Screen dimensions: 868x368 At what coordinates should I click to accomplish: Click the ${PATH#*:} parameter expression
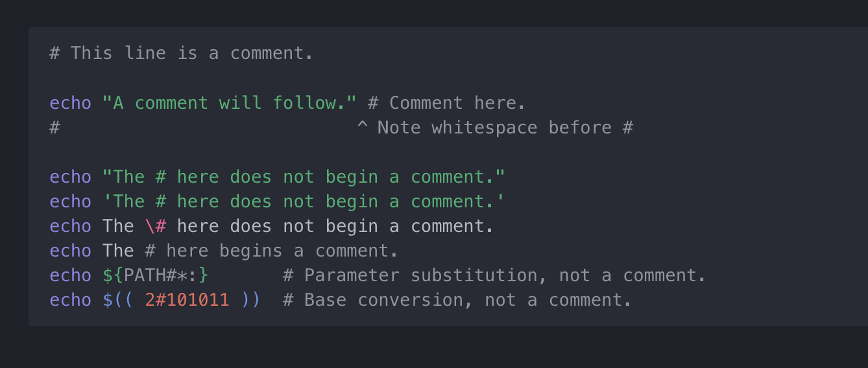[x=156, y=275]
